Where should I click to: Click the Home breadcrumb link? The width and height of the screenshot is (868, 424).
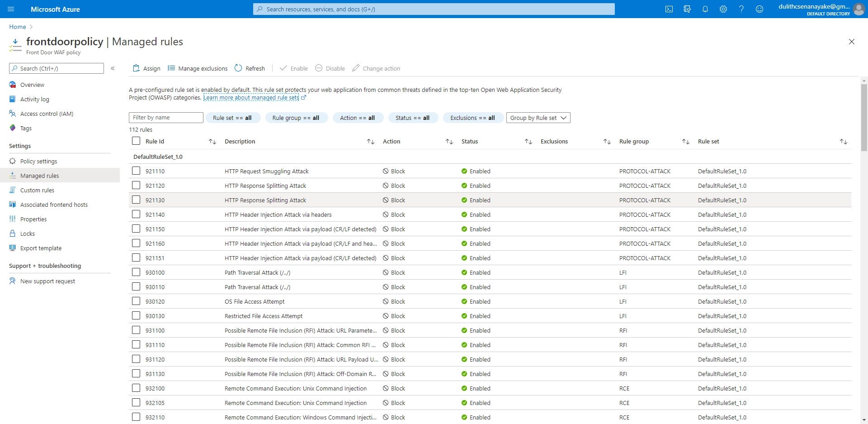(x=18, y=27)
